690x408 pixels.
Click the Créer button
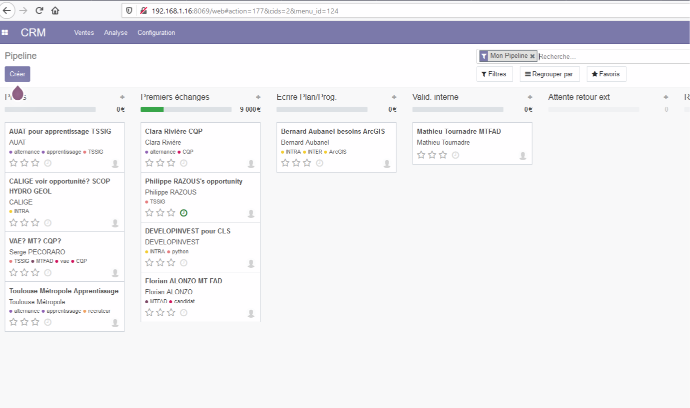(17, 74)
